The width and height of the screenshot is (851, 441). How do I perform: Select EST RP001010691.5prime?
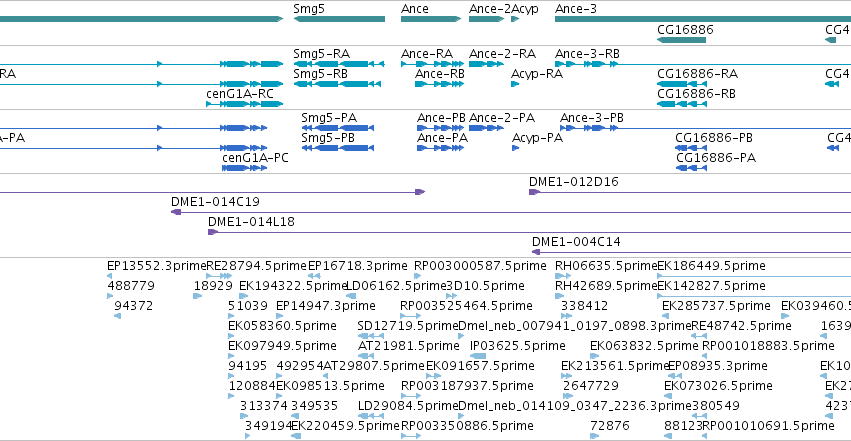click(768, 426)
